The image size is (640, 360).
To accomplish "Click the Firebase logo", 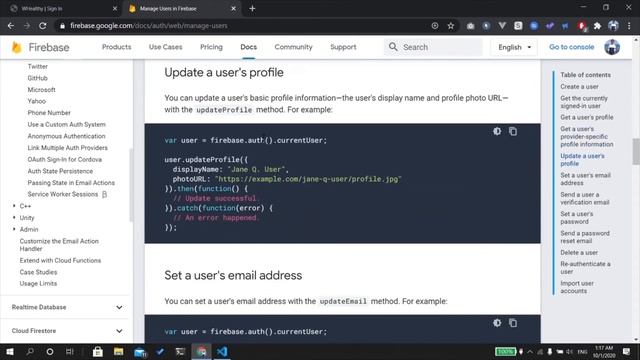I will click(40, 47).
